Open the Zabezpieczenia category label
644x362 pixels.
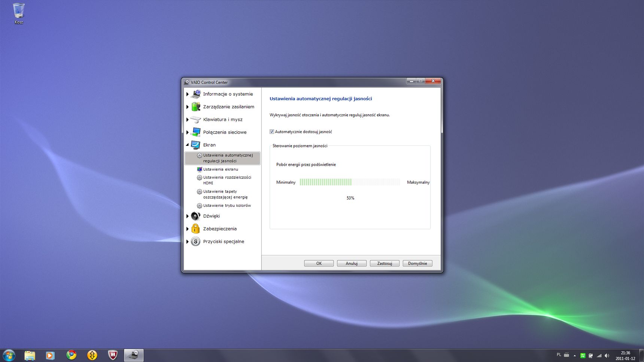click(x=220, y=229)
